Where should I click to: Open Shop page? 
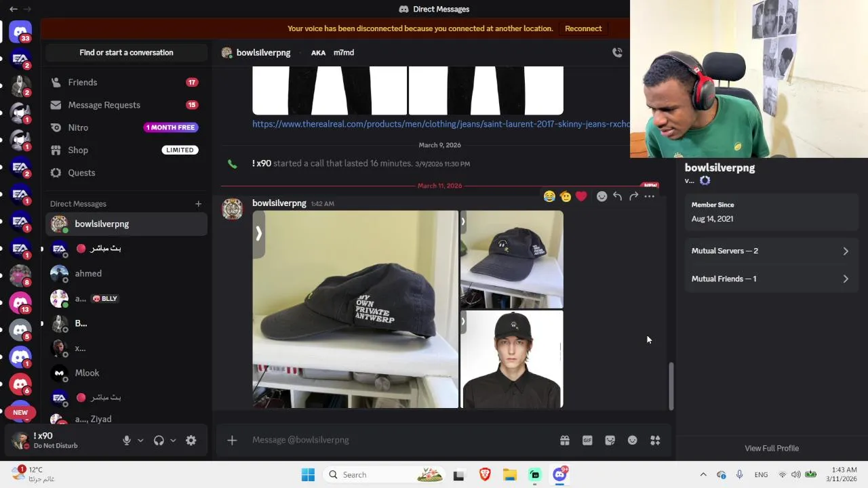(126, 150)
